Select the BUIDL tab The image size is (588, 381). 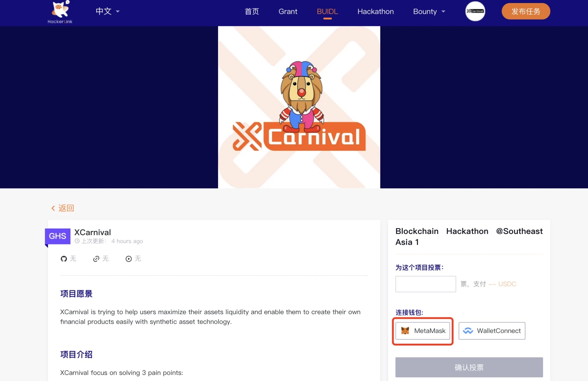tap(327, 11)
